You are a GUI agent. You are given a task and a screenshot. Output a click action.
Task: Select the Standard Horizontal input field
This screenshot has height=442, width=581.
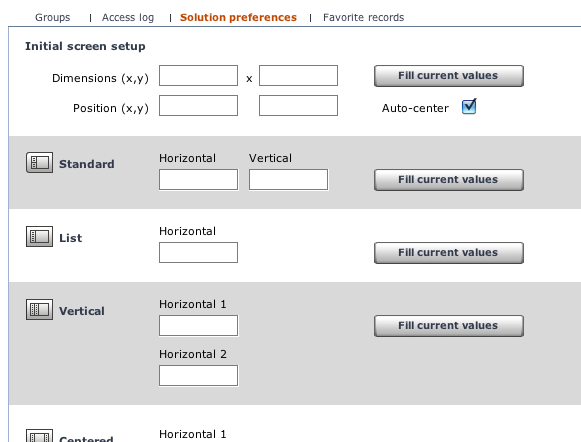click(198, 180)
